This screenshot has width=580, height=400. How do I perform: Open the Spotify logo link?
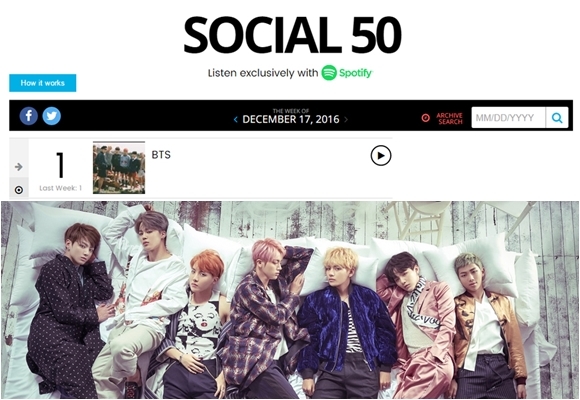[347, 73]
